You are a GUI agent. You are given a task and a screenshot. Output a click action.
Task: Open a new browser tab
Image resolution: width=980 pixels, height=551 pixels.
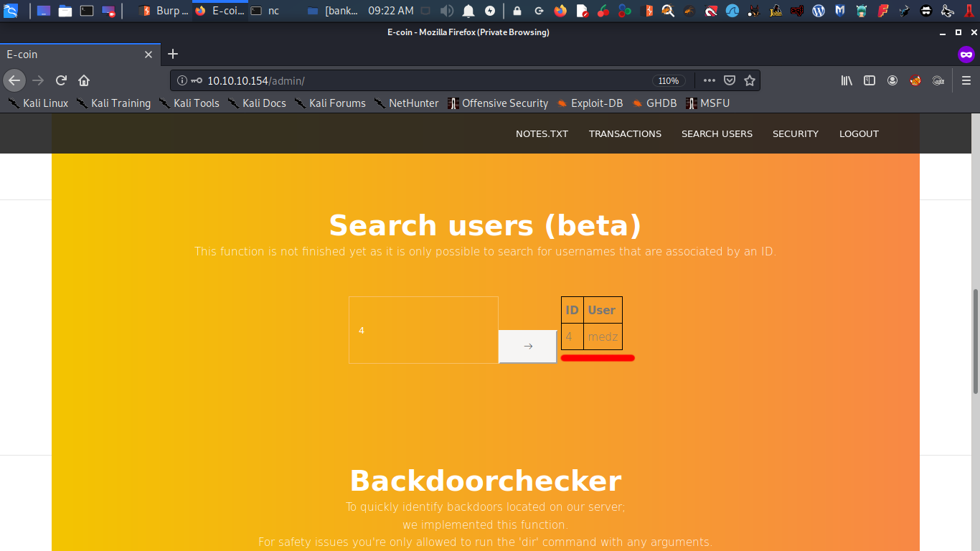point(173,54)
